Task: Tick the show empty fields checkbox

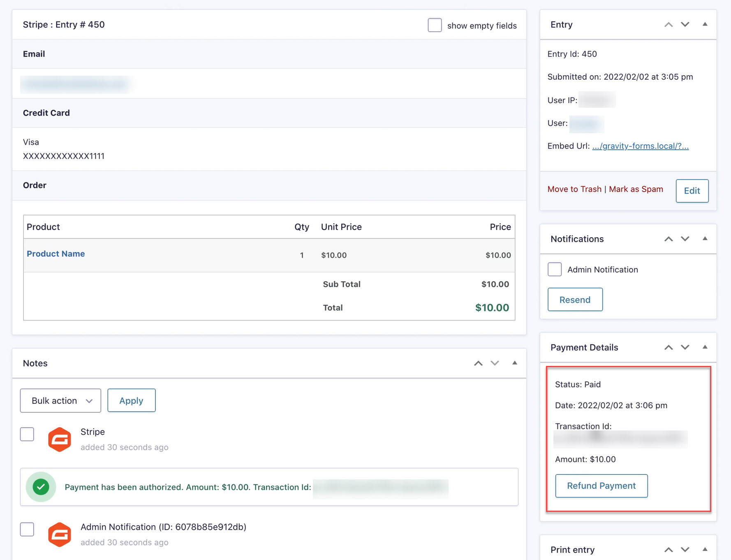Action: [435, 25]
